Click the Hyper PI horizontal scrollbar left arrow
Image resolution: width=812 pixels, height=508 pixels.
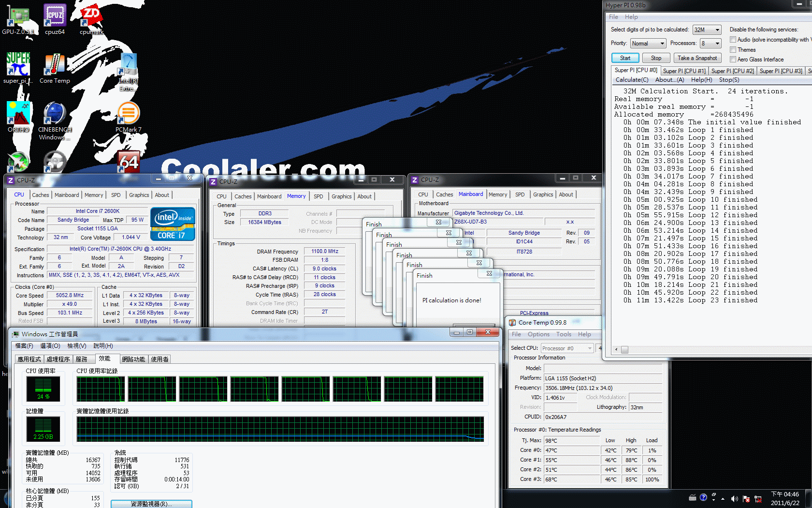616,349
